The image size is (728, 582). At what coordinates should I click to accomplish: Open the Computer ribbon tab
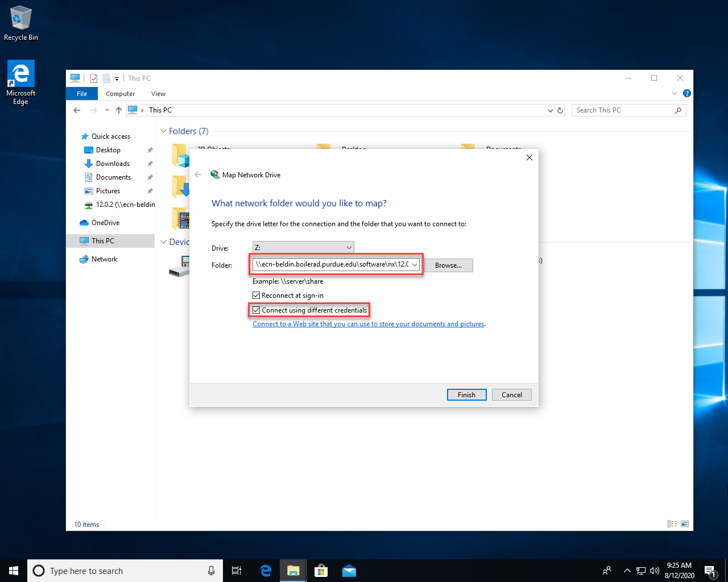[x=120, y=94]
